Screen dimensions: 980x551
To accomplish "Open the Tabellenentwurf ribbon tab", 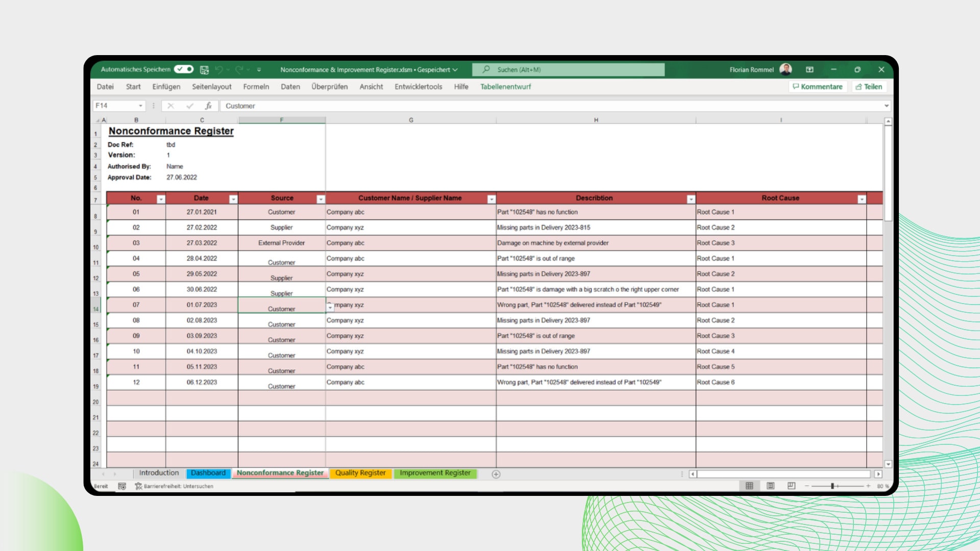I will tap(506, 87).
